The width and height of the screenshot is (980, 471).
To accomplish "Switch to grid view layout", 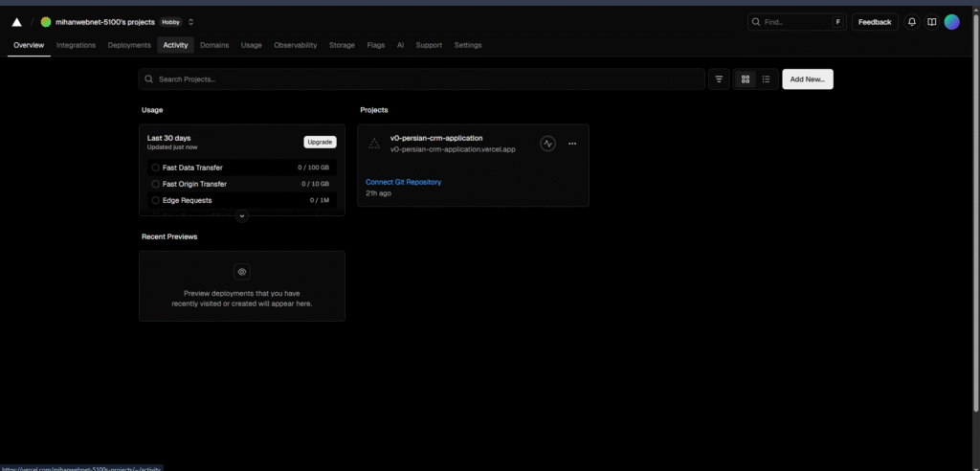I will pyautogui.click(x=746, y=79).
